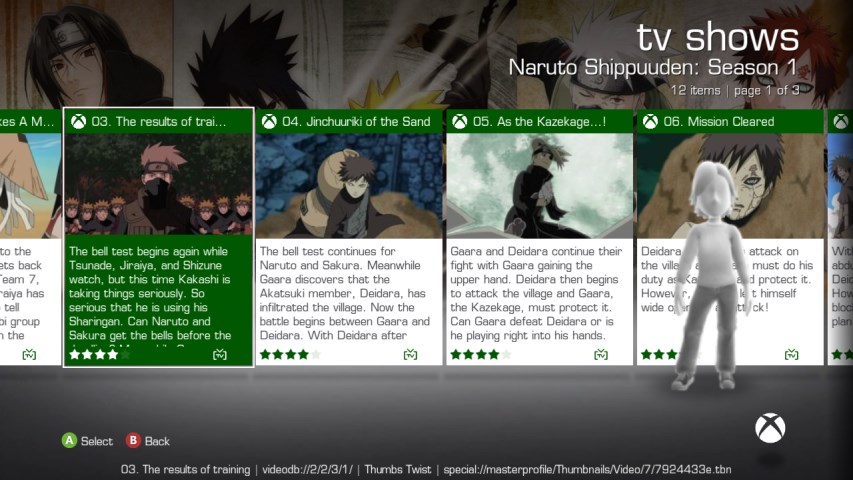Click the Xbox icon on episode 03 header
853x480 pixels.
pos(79,121)
